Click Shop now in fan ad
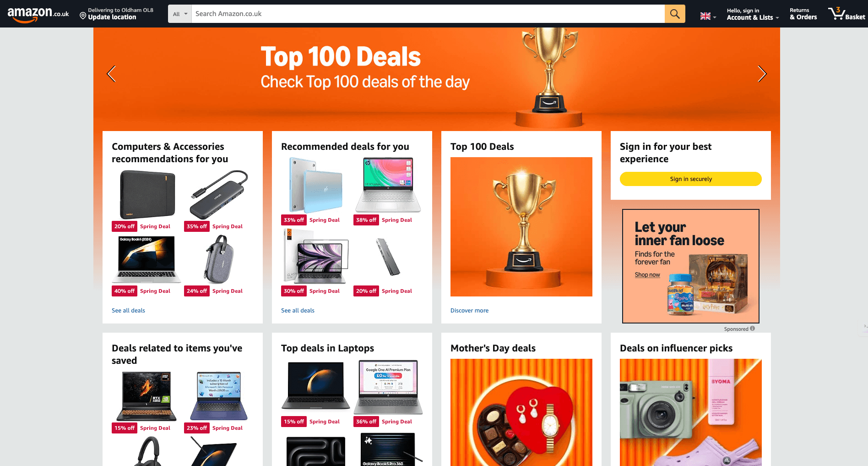 pyautogui.click(x=647, y=275)
